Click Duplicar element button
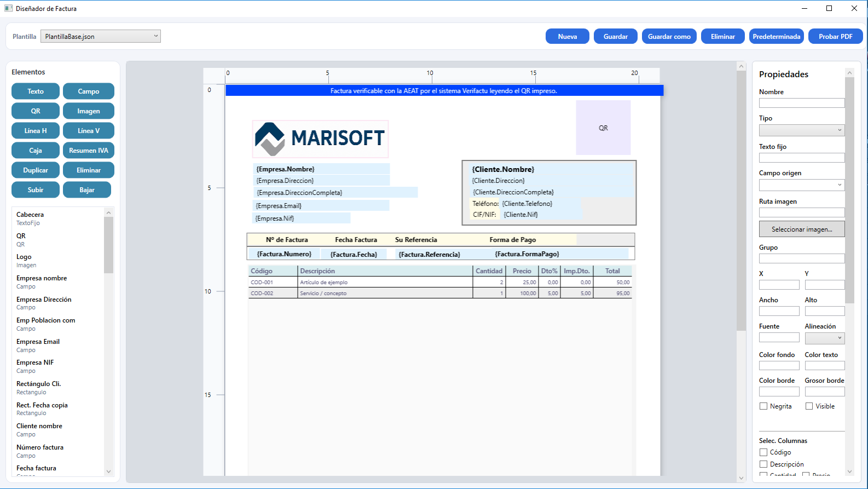Image resolution: width=868 pixels, height=489 pixels. pyautogui.click(x=36, y=170)
